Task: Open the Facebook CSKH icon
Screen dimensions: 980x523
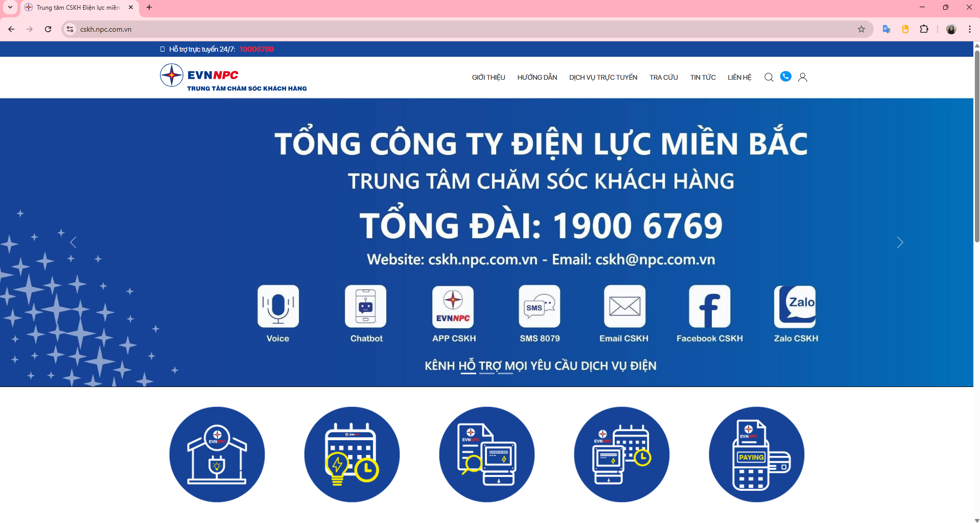Action: tap(710, 306)
